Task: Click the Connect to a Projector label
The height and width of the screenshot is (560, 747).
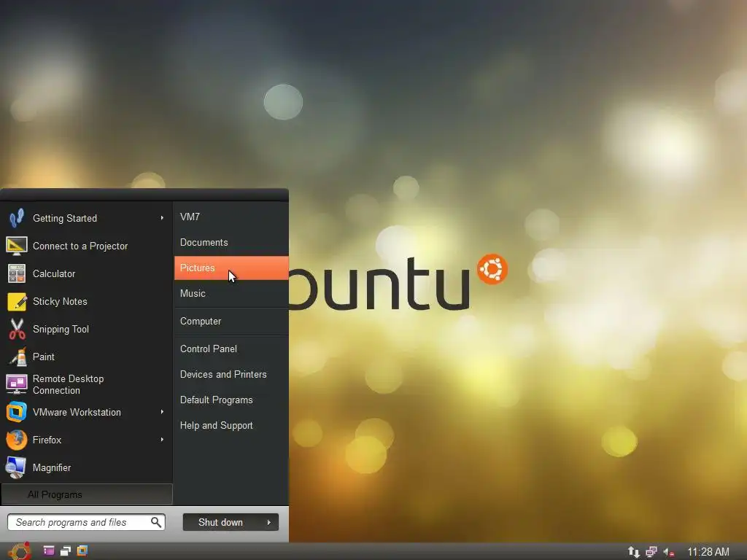Action: coord(80,246)
